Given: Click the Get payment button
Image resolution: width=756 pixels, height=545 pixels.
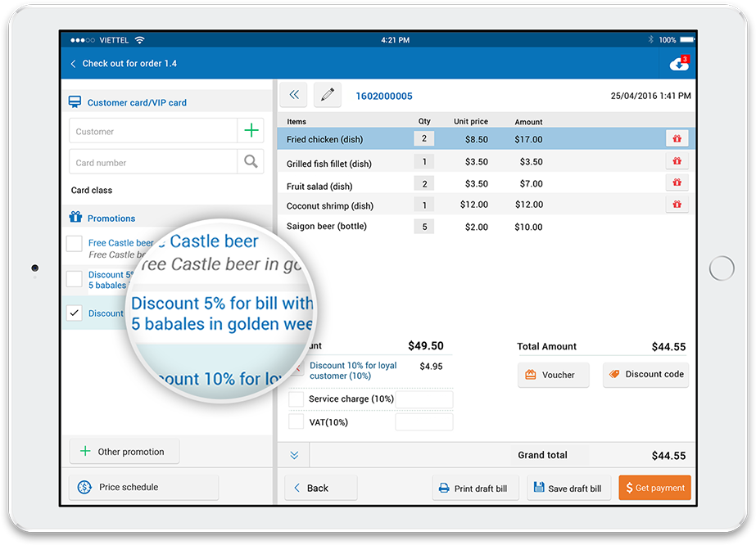Looking at the screenshot, I should coord(654,488).
